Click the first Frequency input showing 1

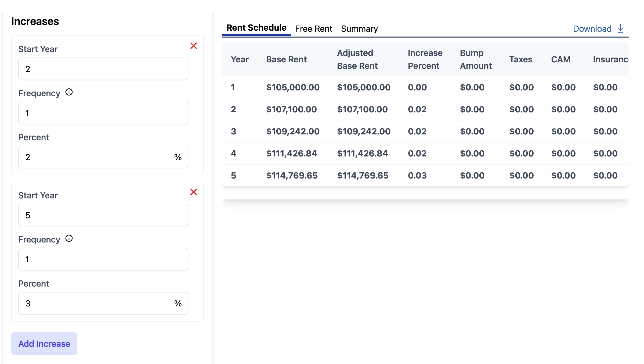103,113
